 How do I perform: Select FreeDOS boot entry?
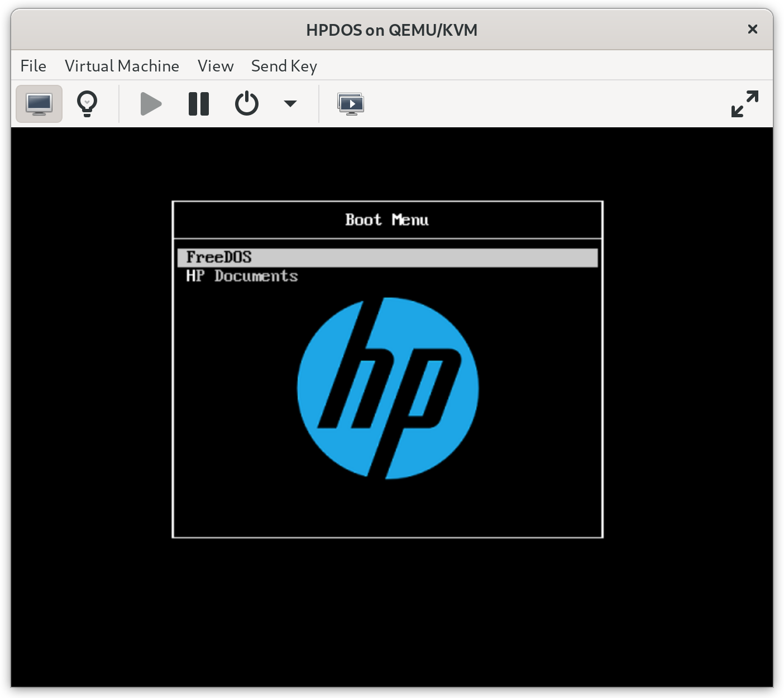click(x=388, y=257)
